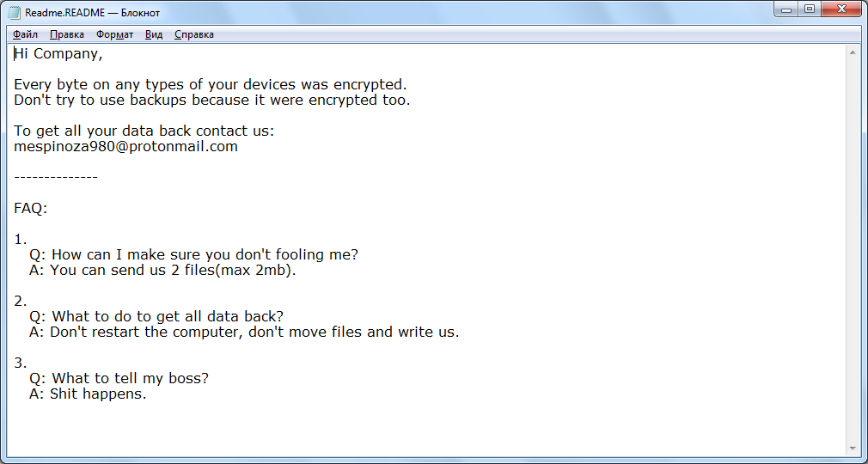Click the scroll up arrow
The image size is (868, 464).
[x=852, y=52]
